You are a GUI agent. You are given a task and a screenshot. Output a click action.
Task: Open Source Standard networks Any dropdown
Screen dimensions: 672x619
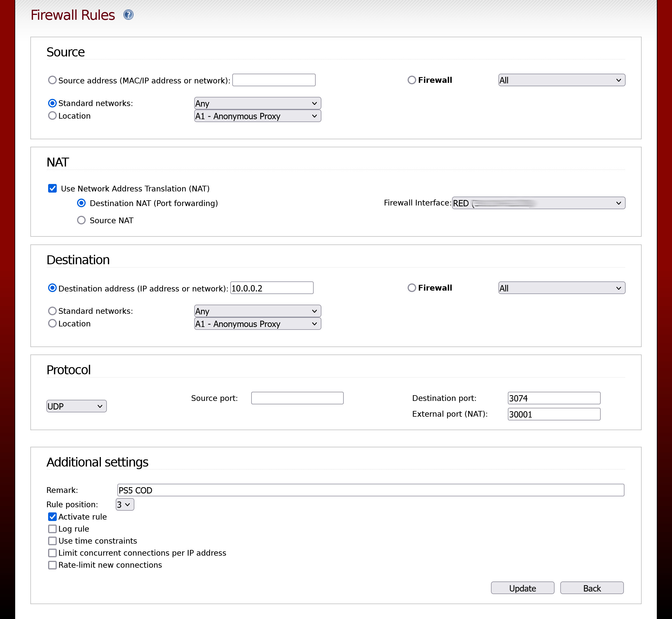257,103
